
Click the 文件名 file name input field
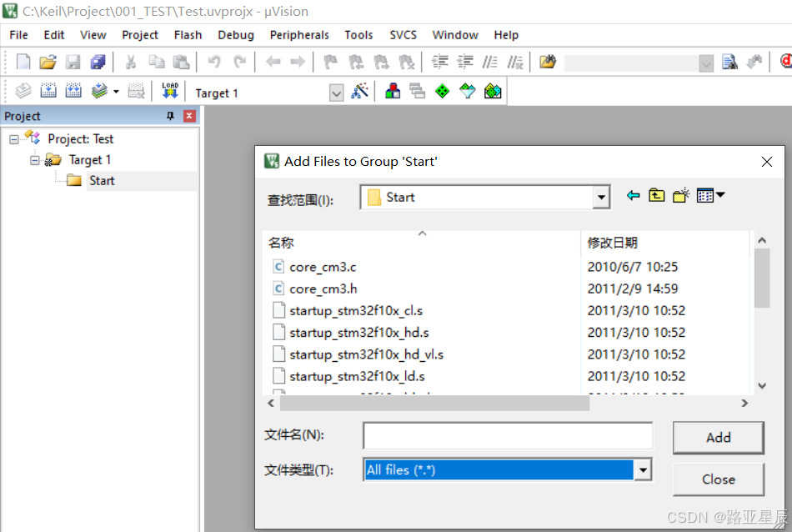(508, 436)
